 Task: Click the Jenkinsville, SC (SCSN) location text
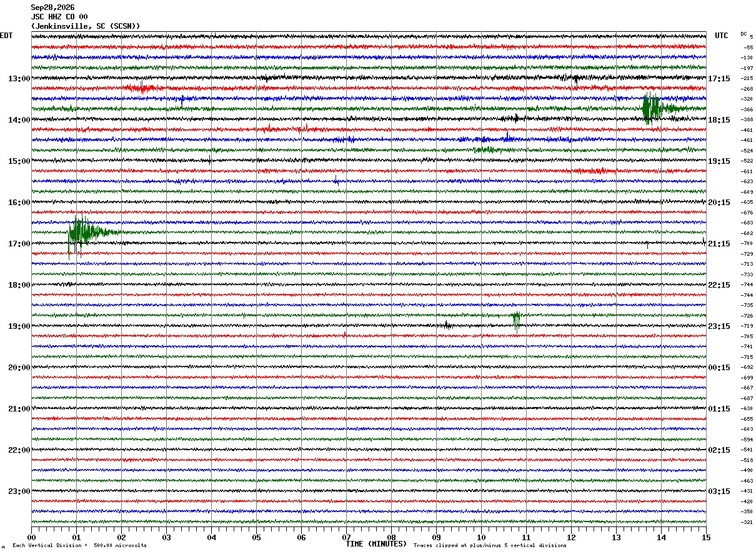[x=86, y=26]
